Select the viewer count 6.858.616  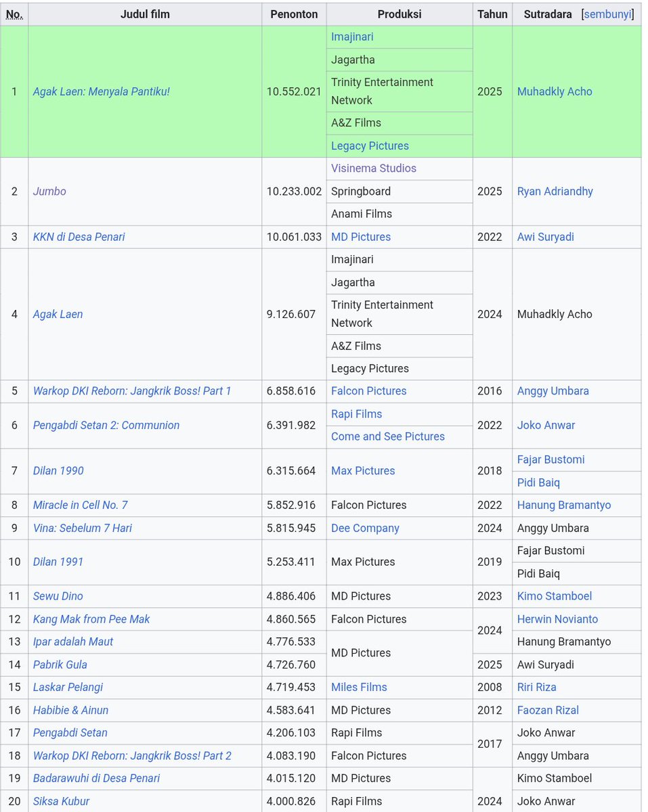(x=291, y=391)
